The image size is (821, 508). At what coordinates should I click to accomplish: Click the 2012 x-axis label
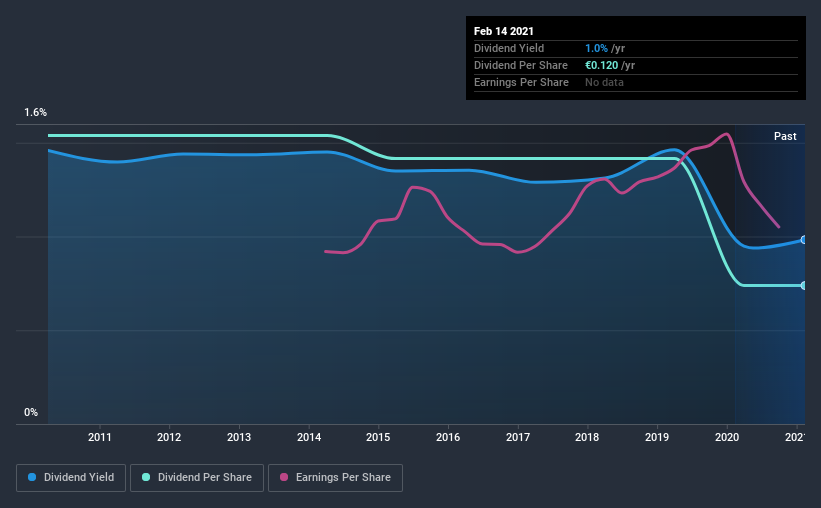(x=169, y=437)
